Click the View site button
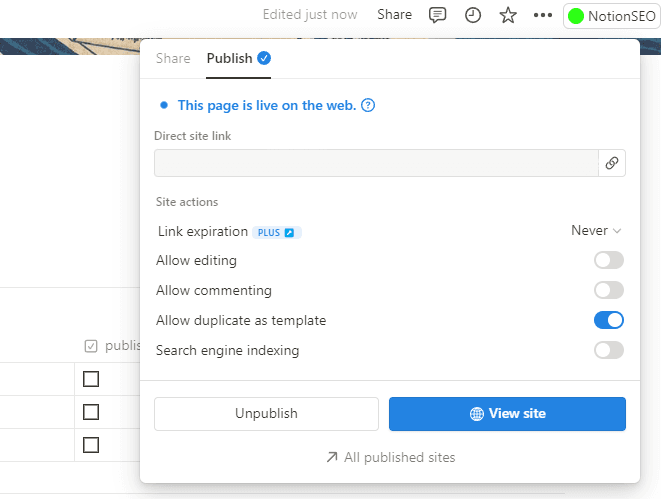661x499 pixels. coord(507,414)
